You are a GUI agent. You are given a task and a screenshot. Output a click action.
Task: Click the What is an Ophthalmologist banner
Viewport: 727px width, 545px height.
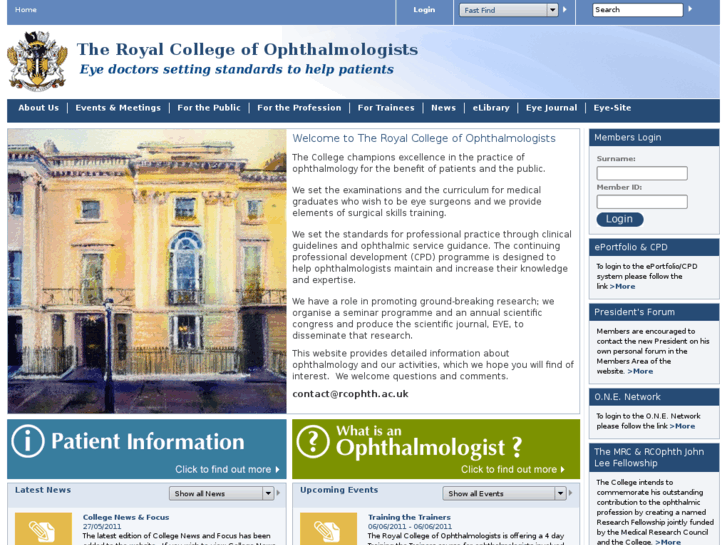pyautogui.click(x=436, y=449)
